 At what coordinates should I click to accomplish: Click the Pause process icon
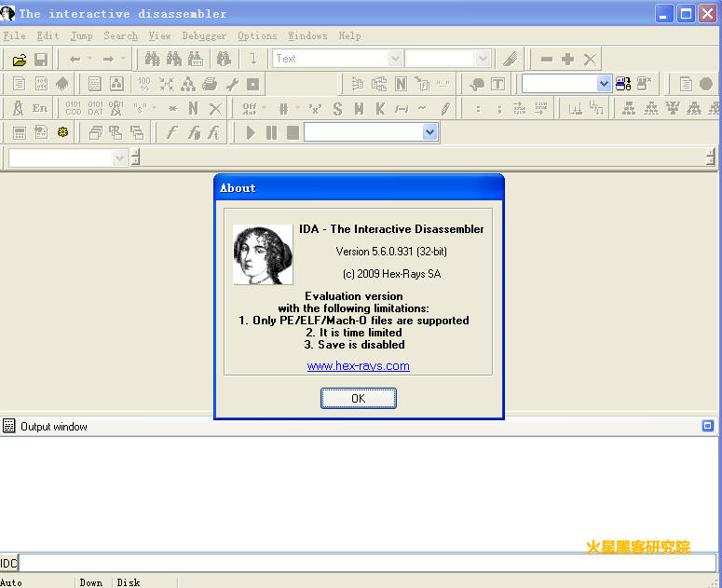(271, 132)
